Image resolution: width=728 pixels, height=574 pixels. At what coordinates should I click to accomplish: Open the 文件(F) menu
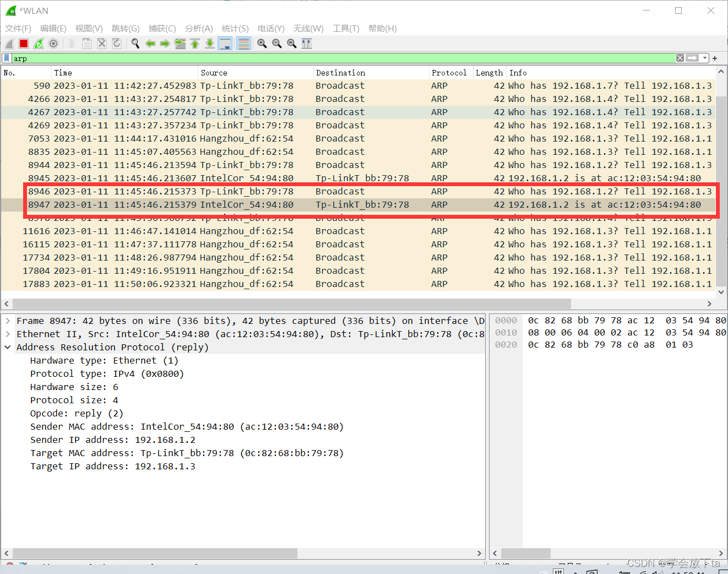pos(18,29)
